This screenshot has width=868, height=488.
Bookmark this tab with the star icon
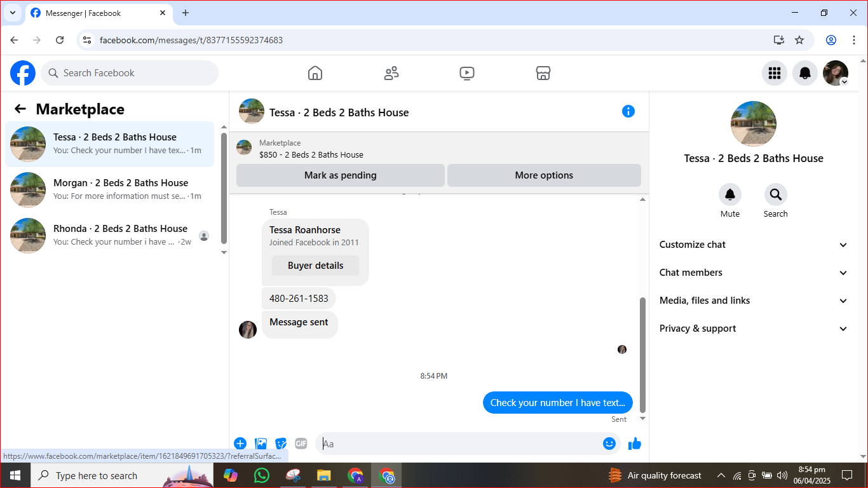coord(799,40)
